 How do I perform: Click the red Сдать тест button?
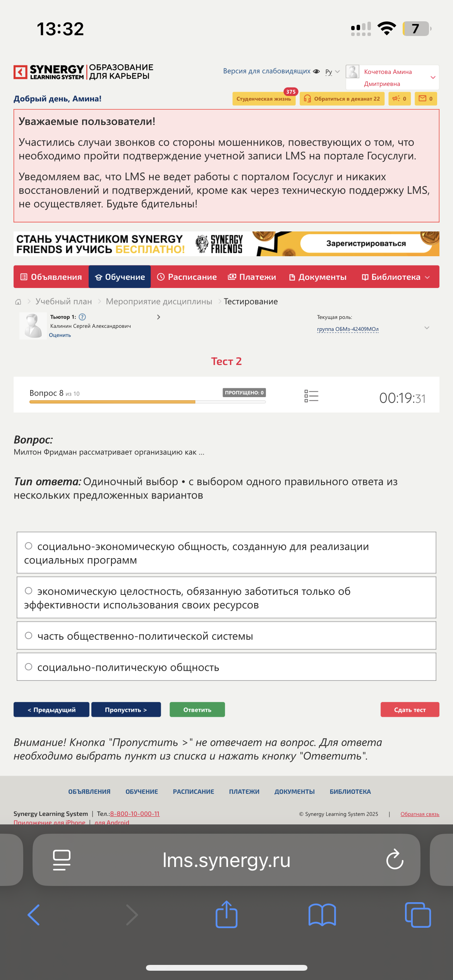[x=410, y=709]
